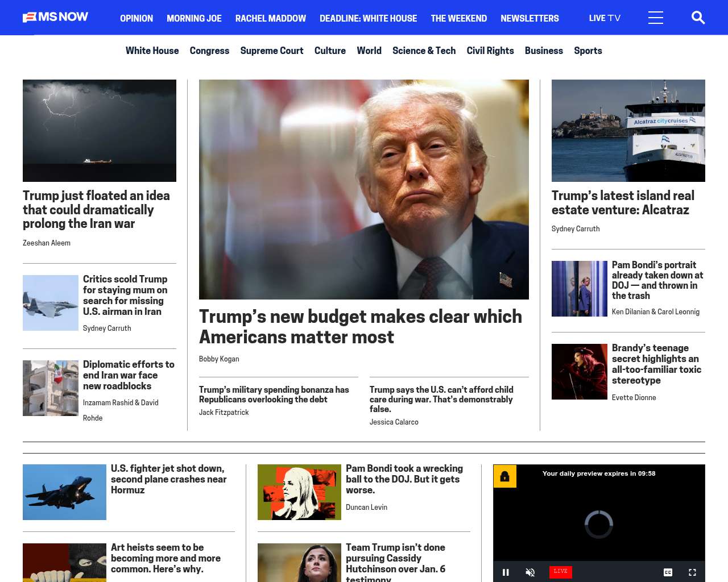This screenshot has height=582, width=728.
Task: Open the Opinion section
Action: 136,18
